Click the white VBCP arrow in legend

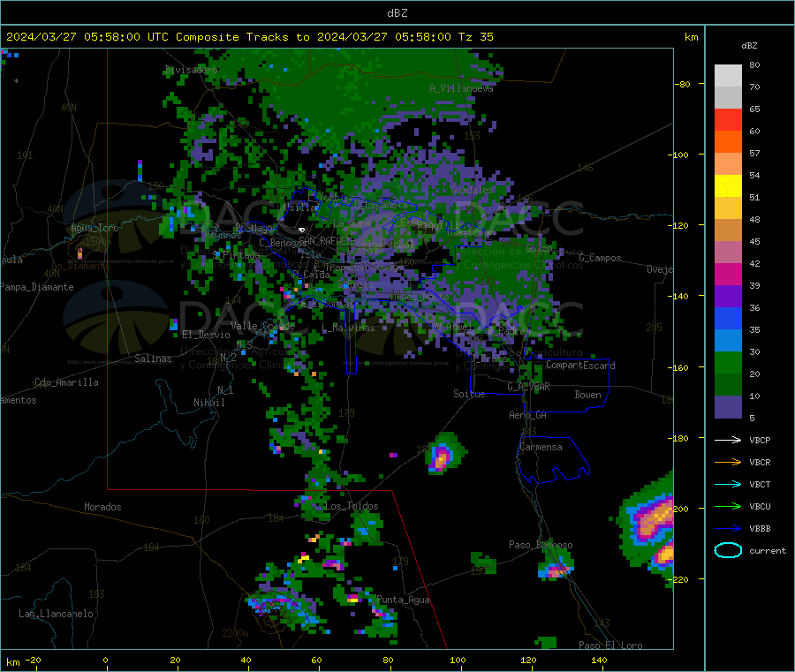click(x=728, y=440)
